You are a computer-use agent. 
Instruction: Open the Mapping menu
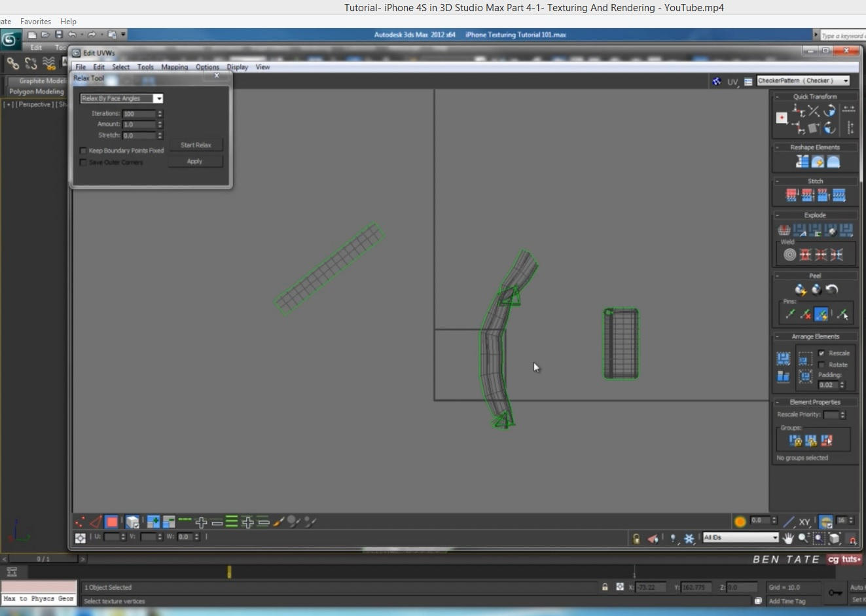pos(174,67)
